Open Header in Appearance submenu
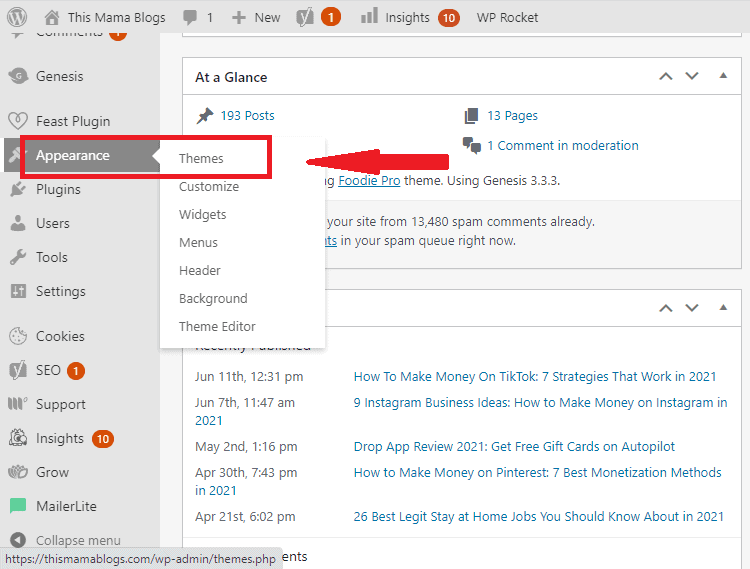The image size is (750, 569). (x=199, y=271)
